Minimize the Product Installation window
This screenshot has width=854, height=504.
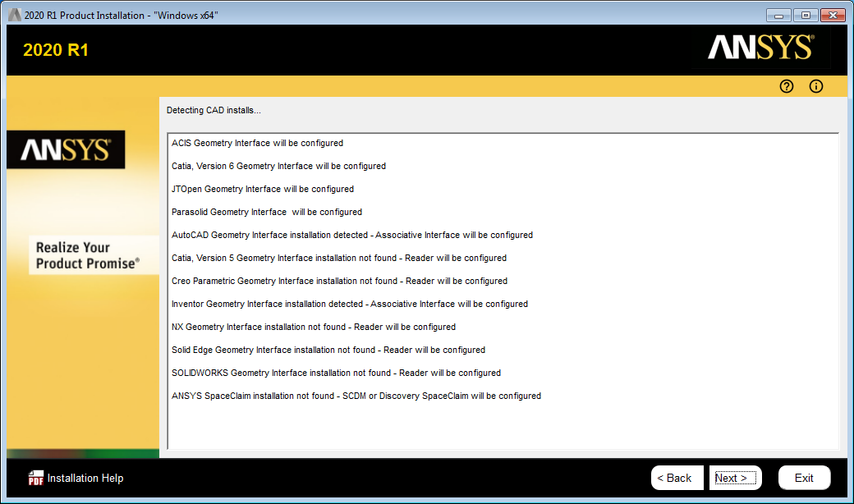pos(778,15)
